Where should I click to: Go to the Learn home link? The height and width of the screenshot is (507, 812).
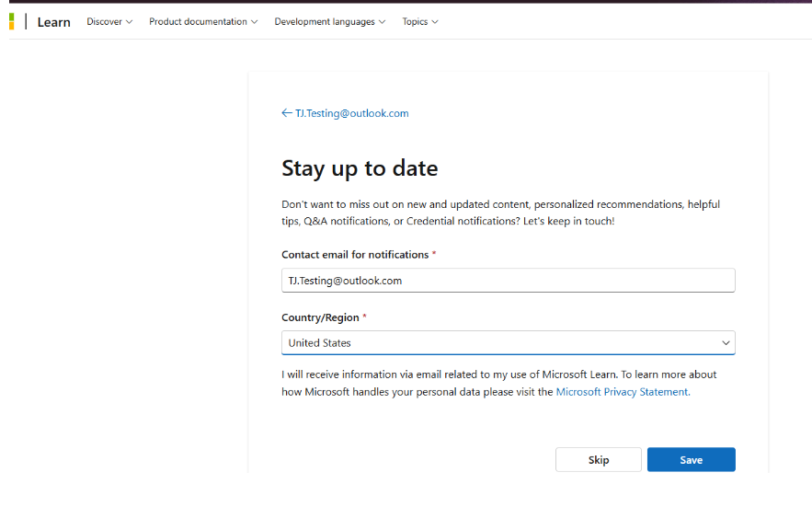[x=54, y=22]
